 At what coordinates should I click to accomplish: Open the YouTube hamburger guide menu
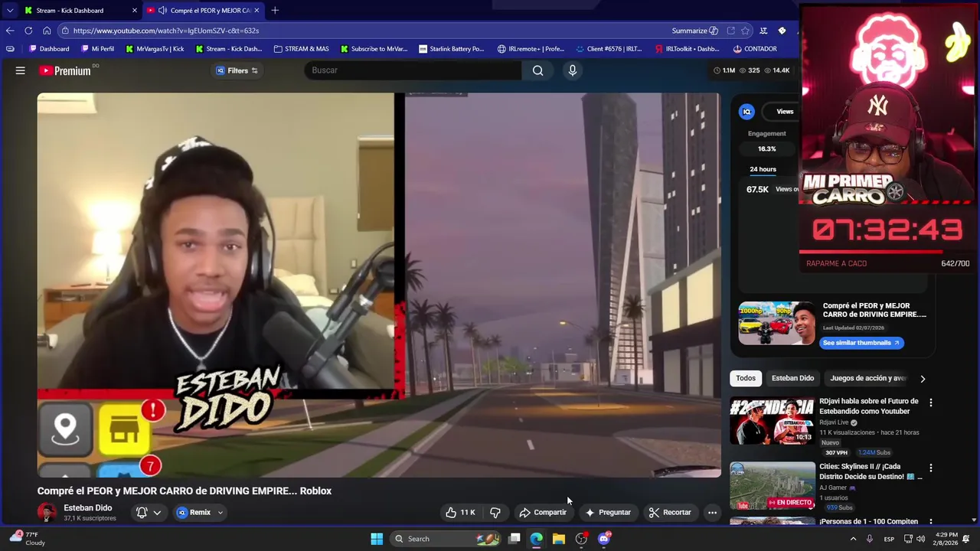pyautogui.click(x=21, y=70)
